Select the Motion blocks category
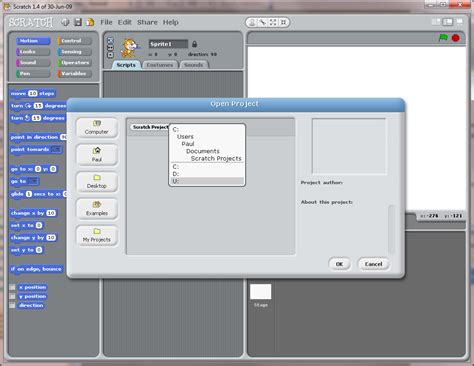This screenshot has height=366, width=474. 33,41
